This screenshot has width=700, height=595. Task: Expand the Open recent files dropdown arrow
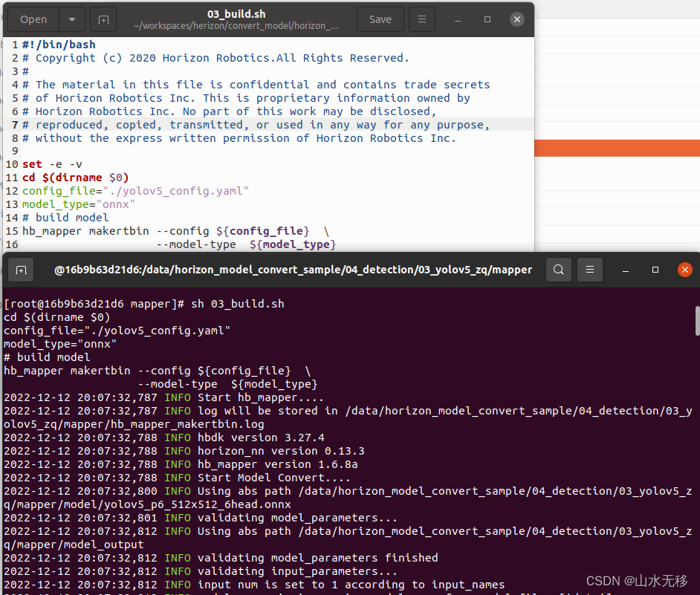click(x=72, y=19)
